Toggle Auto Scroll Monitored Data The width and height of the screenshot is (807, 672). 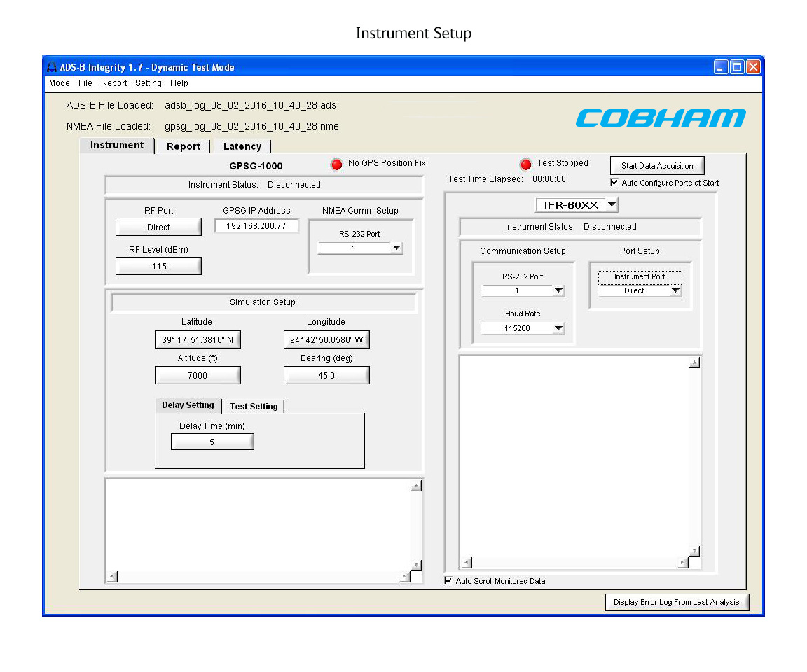pos(448,580)
